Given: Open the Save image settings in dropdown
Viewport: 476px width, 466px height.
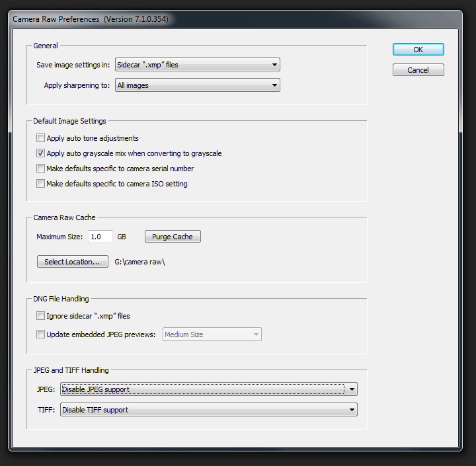Looking at the screenshot, I should (197, 65).
